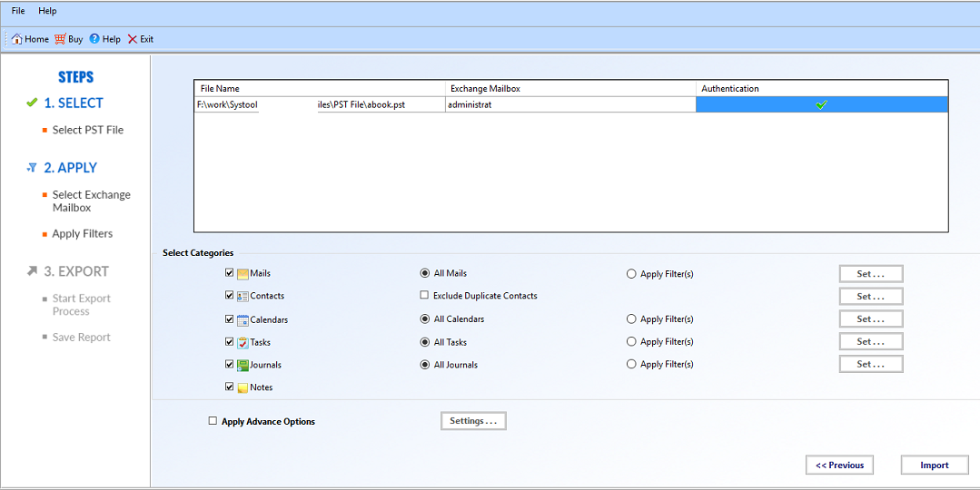Select the abook.pst file path cell
980x490 pixels.
click(x=320, y=105)
